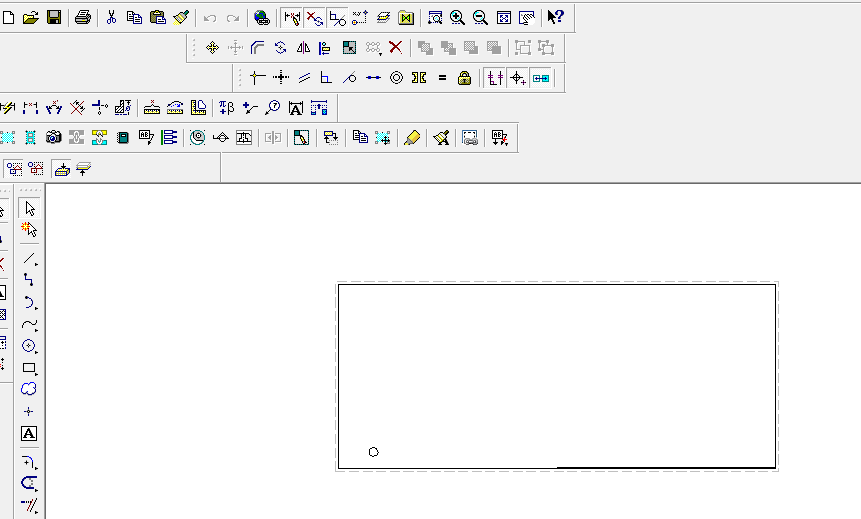Select the rectangle's top edge
The image size is (861, 519).
coord(557,284)
